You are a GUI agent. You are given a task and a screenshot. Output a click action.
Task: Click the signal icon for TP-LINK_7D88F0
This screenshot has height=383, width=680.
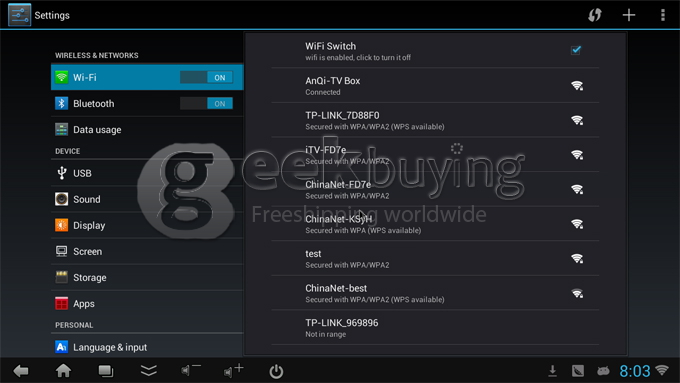tap(577, 120)
